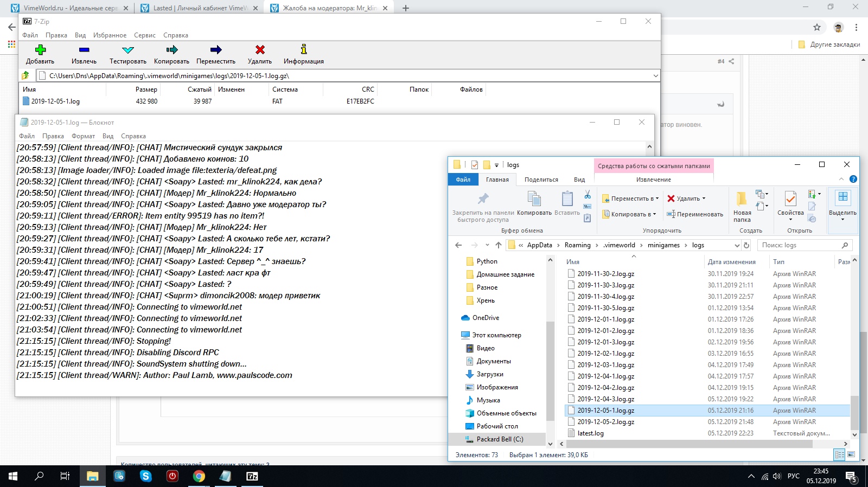
Task: Open 7-Zip from the taskbar
Action: [x=252, y=476]
